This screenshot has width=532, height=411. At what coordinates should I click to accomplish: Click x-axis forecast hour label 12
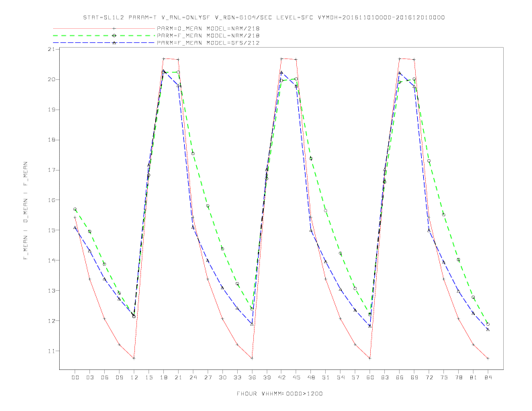click(134, 377)
